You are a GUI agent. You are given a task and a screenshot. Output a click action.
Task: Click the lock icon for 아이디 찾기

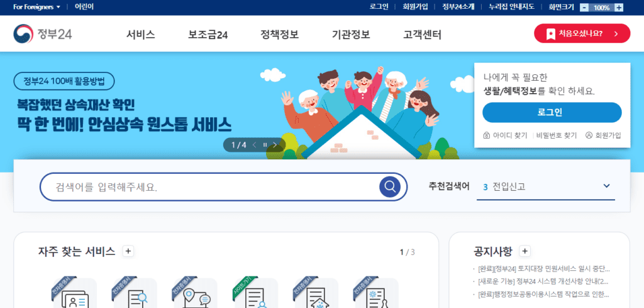[x=487, y=135]
